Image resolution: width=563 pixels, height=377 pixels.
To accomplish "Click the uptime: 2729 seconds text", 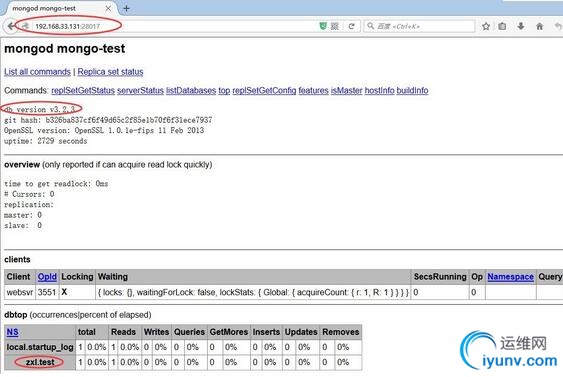I will 46,141.
